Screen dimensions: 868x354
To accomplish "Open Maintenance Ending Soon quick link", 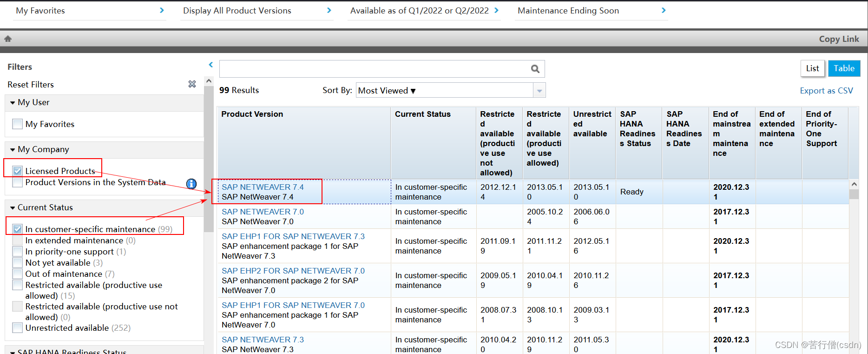I will (568, 10).
